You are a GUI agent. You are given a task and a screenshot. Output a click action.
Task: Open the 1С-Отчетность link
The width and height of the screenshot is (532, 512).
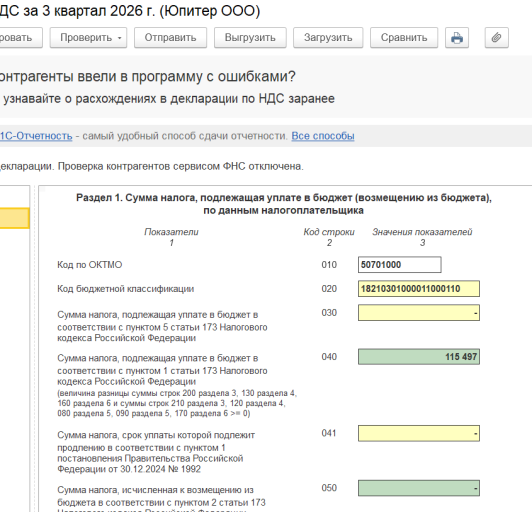tap(36, 136)
